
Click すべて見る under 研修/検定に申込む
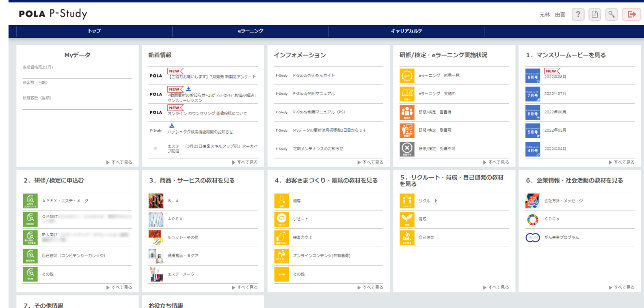click(119, 287)
